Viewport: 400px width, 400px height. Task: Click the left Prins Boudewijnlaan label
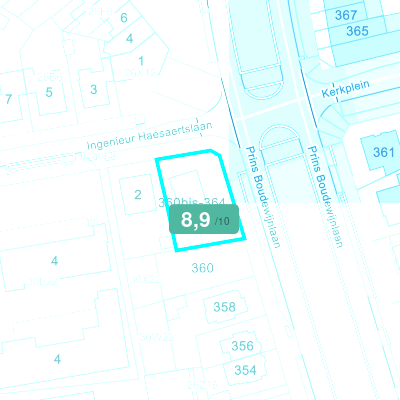point(263,197)
